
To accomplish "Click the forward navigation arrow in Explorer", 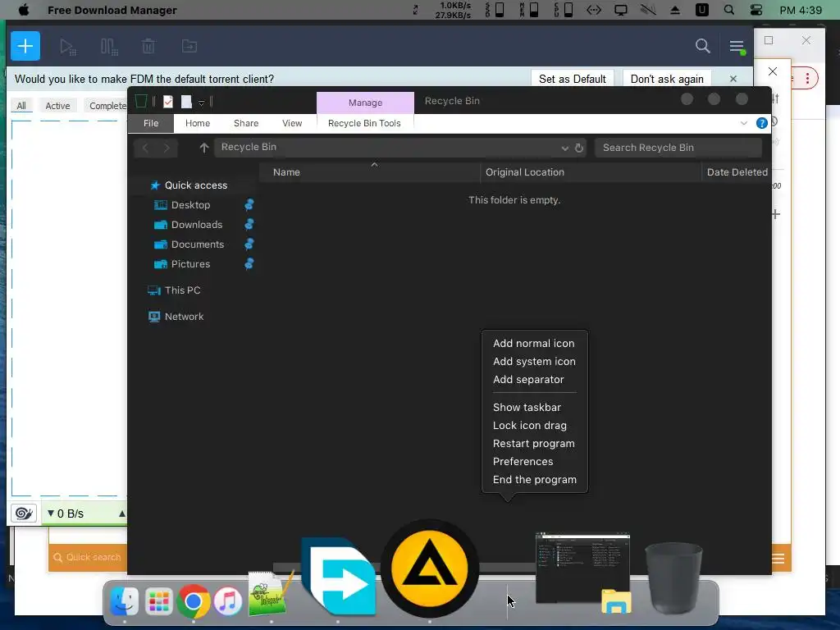I will coord(167,148).
